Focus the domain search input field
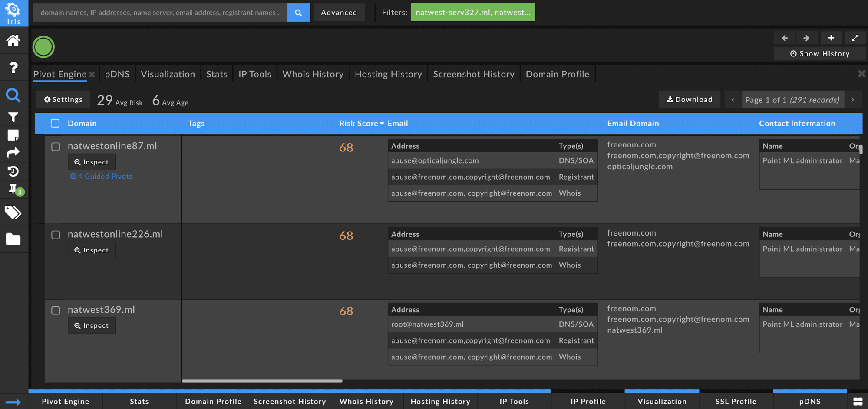The height and width of the screenshot is (409, 868). pyautogui.click(x=160, y=13)
